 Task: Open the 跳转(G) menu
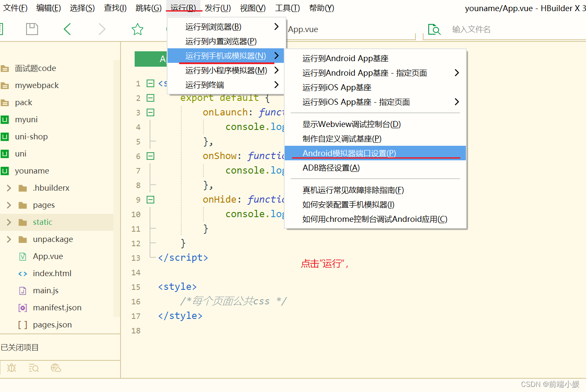(149, 8)
